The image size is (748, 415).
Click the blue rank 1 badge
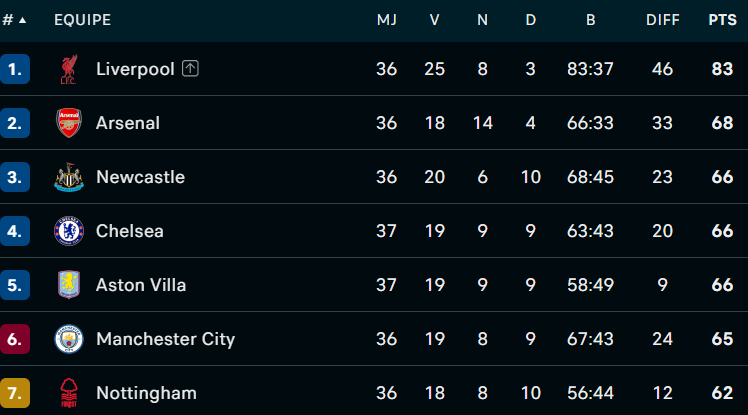(x=14, y=69)
